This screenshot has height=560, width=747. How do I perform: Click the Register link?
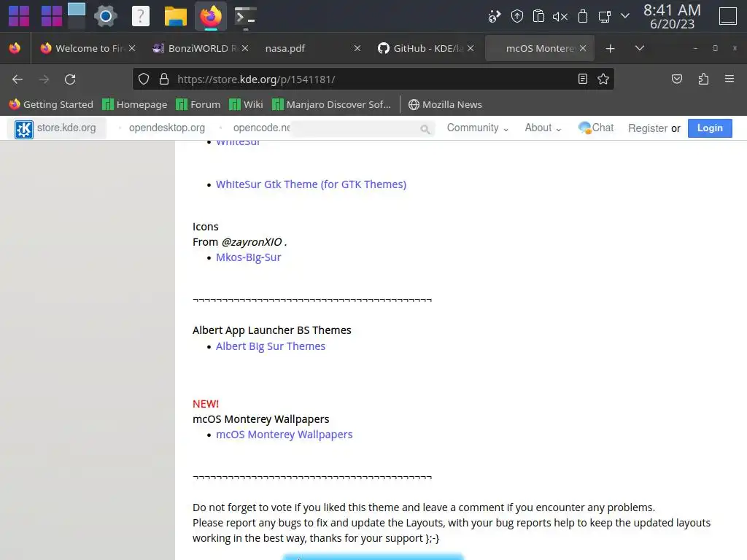tap(648, 128)
